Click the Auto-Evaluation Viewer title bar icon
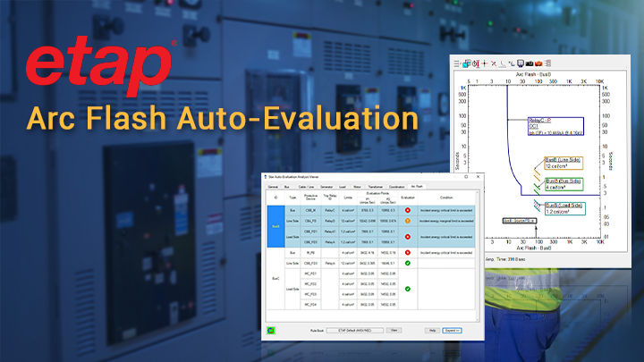644x362 pixels. 266,177
